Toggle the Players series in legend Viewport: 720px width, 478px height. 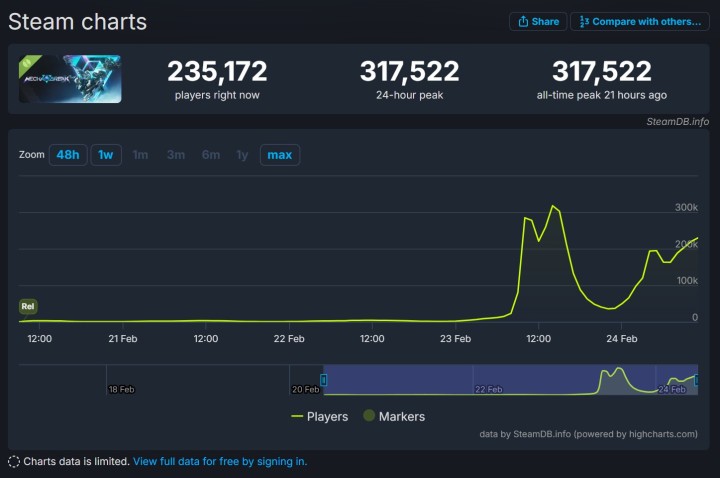320,416
